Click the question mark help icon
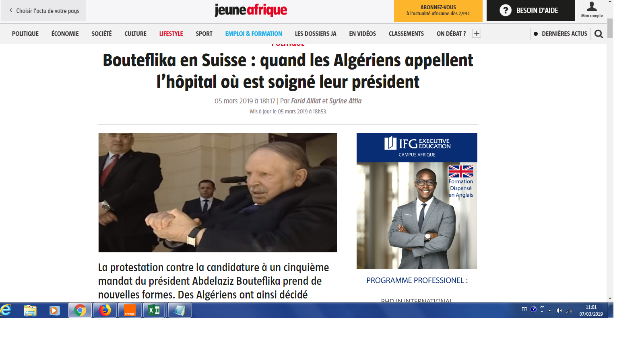The width and height of the screenshot is (644, 362). (x=506, y=10)
